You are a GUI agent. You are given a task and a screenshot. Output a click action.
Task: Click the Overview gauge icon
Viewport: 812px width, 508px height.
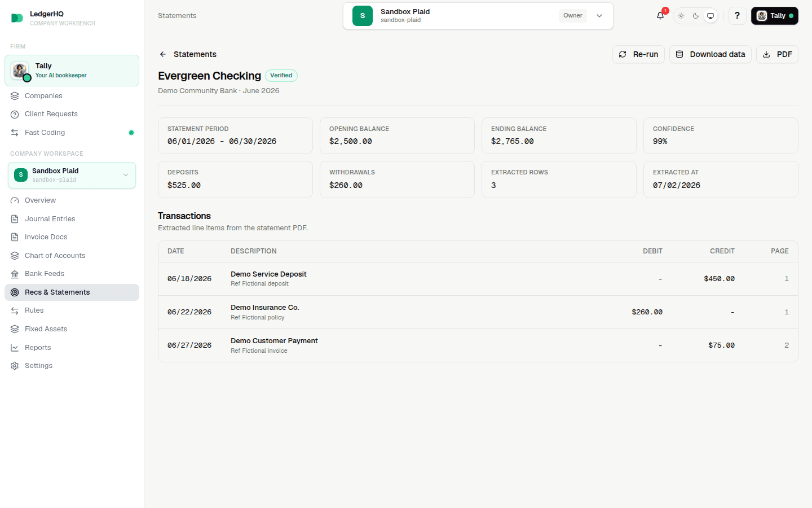[15, 200]
